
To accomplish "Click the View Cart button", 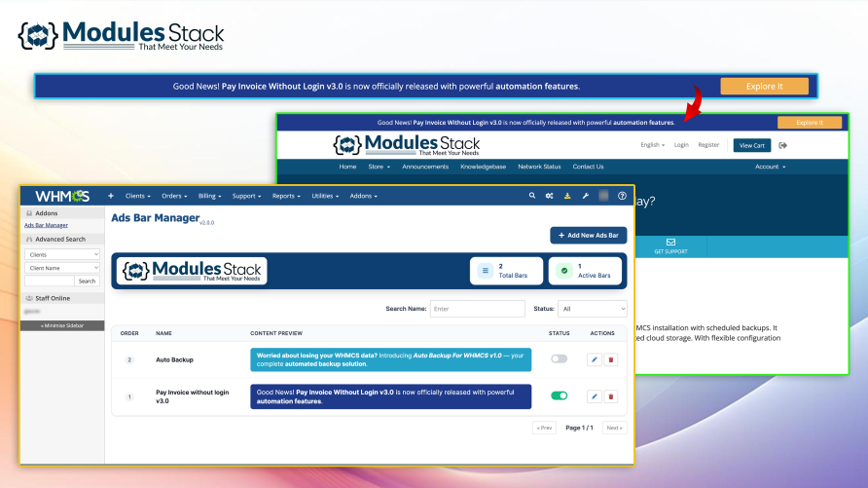I will coord(752,145).
